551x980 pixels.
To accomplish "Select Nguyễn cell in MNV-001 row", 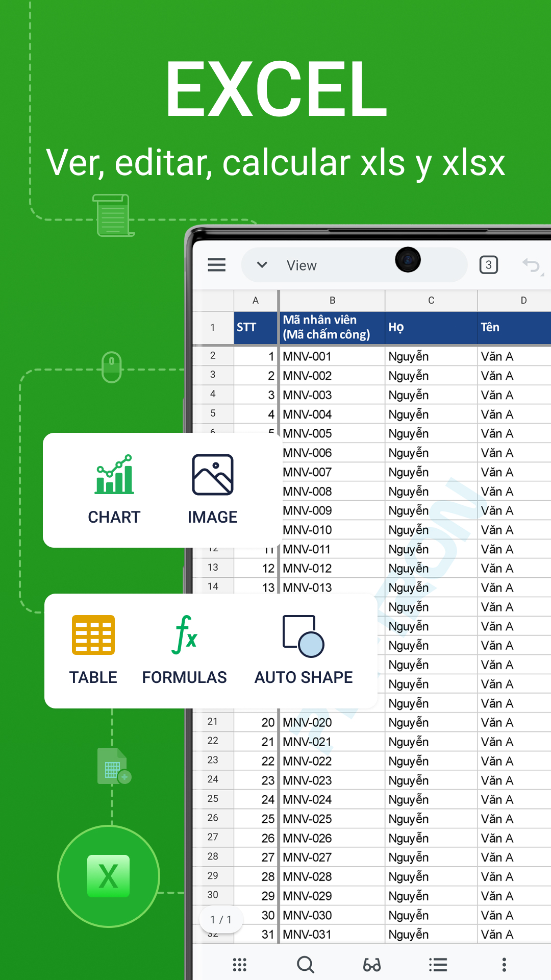I will coord(431,356).
